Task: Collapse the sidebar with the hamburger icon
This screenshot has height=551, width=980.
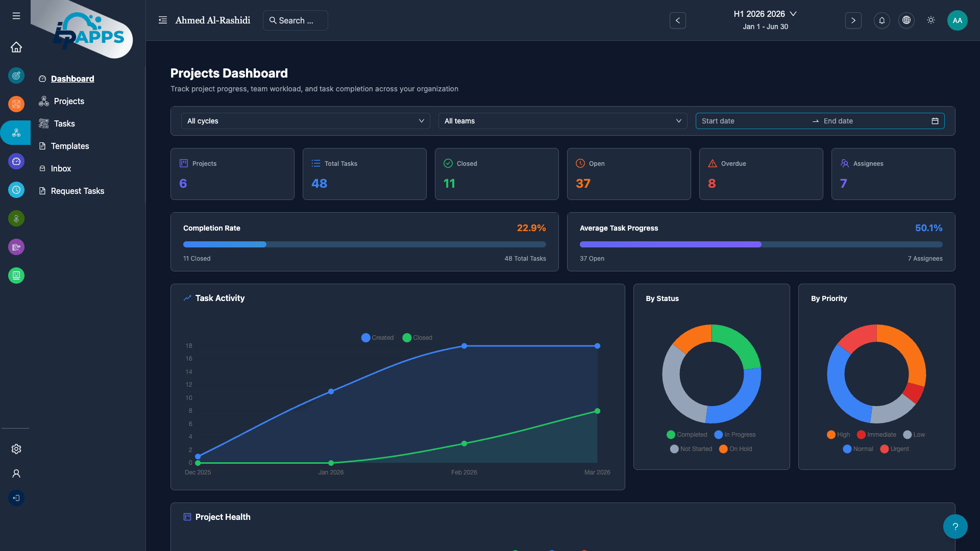Action: tap(16, 16)
